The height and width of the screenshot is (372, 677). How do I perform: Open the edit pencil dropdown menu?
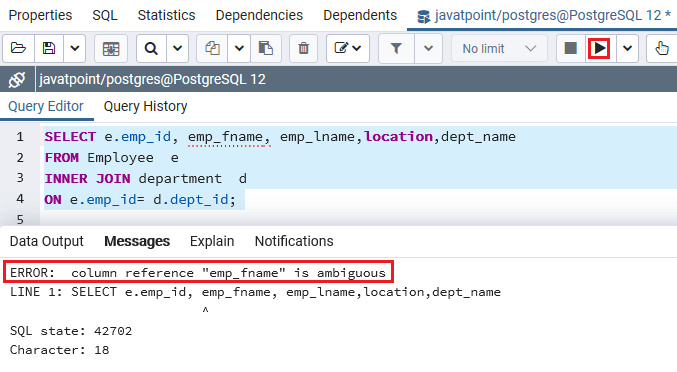(x=348, y=49)
